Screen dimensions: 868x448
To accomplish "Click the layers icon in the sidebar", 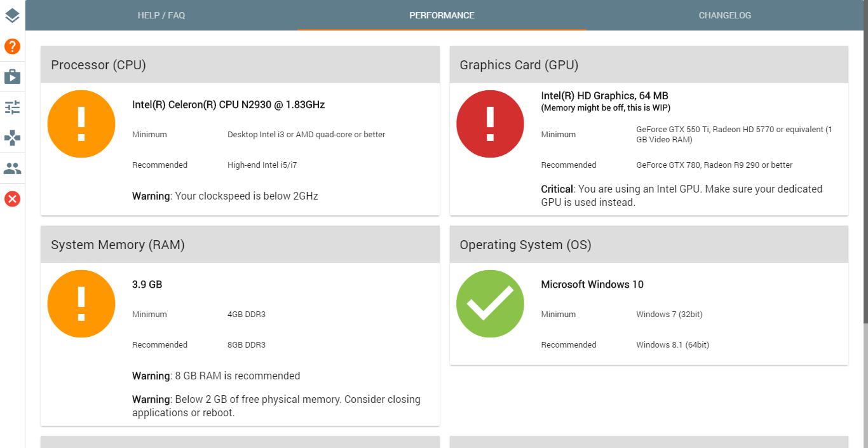I will 12,15.
